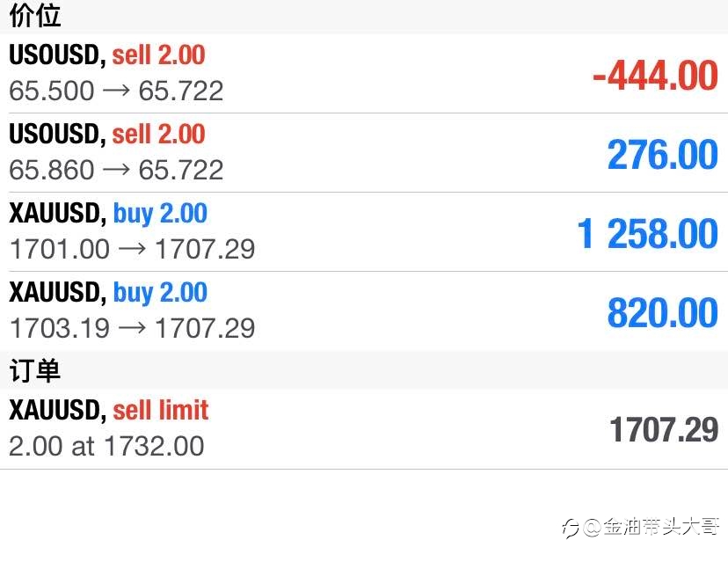Tap the 1701.00 → 1707.29 price line
The image size is (728, 562).
(132, 249)
